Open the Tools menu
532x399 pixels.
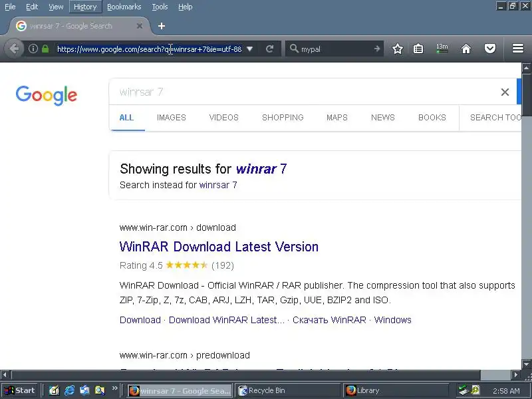(160, 7)
